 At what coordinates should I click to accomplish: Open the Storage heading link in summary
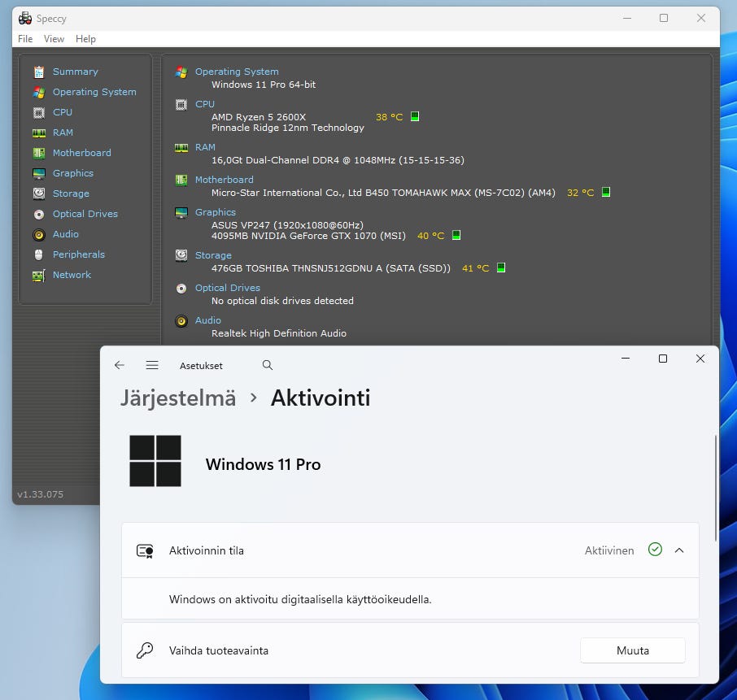(213, 255)
